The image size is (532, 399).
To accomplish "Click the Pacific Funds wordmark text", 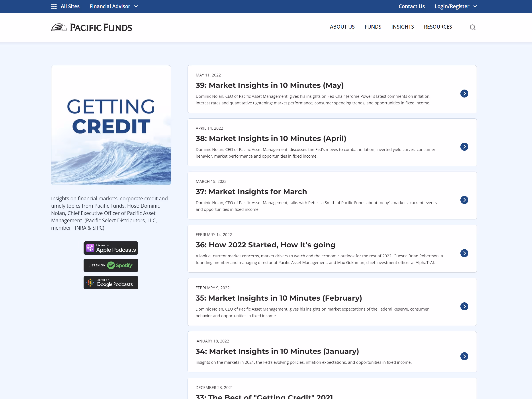I will coord(101,28).
